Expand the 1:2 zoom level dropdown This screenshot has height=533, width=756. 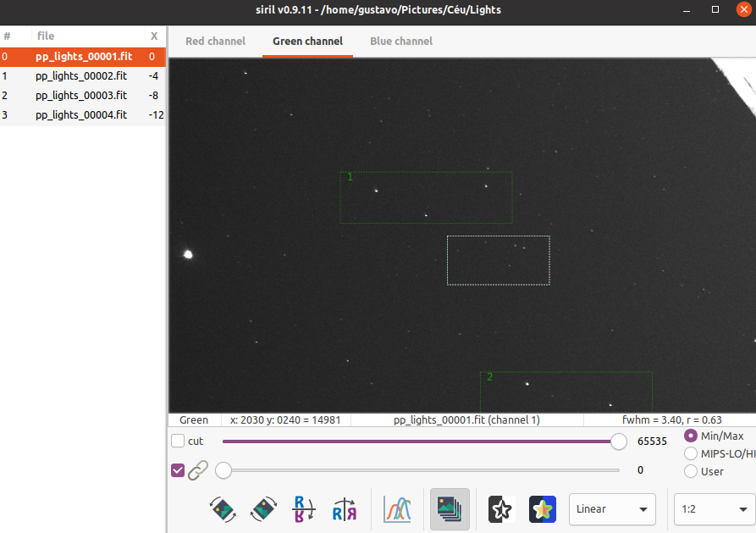point(711,509)
